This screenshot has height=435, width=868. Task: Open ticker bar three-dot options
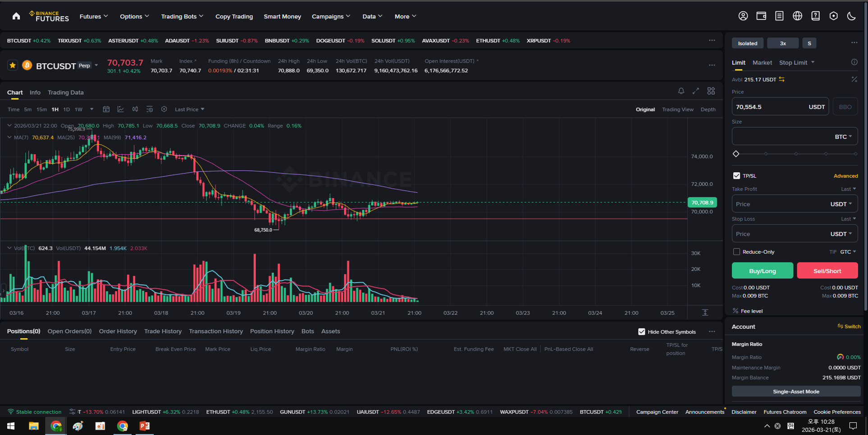coord(712,41)
